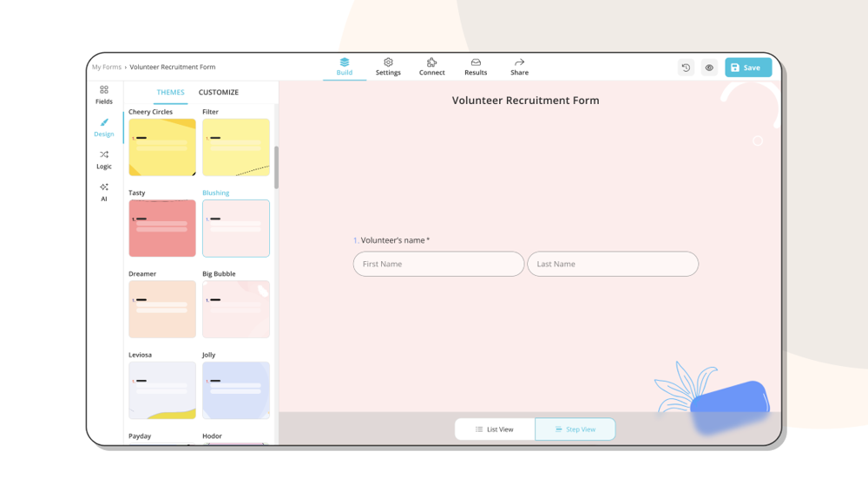Click the Save button
Viewport: 868px width, 497px height.
tap(747, 68)
